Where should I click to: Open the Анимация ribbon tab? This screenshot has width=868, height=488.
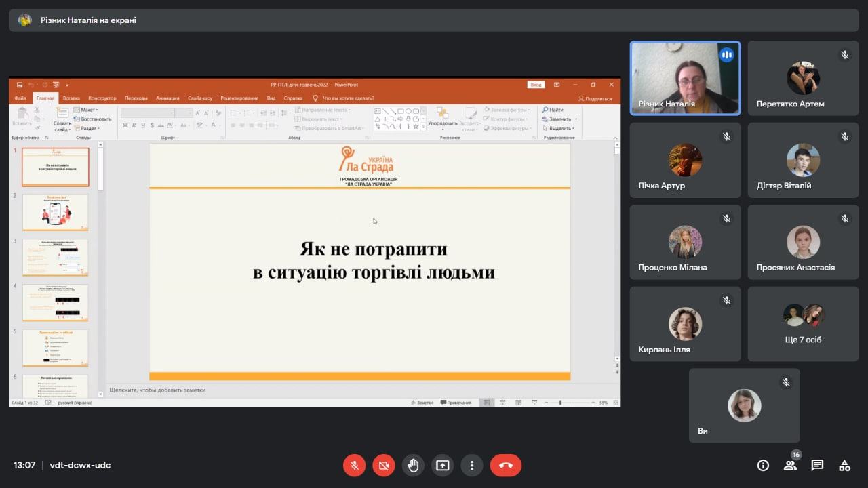coord(167,98)
